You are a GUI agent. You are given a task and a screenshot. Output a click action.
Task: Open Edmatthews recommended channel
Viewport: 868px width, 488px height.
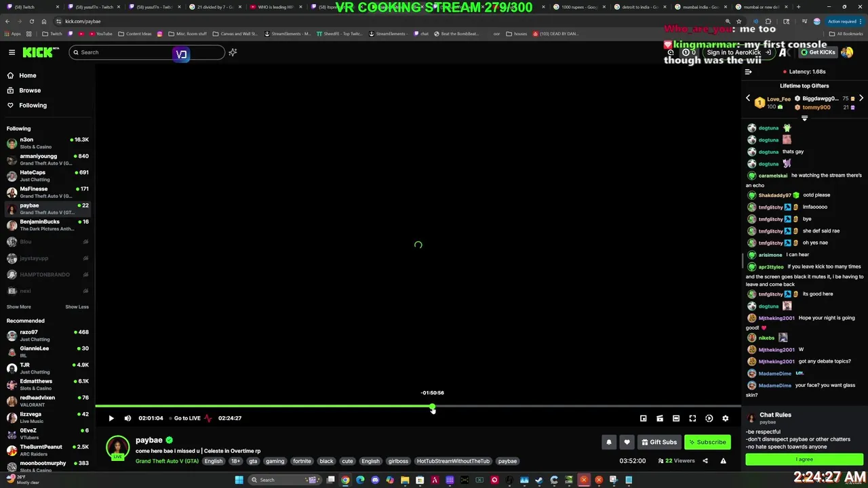pyautogui.click(x=47, y=384)
